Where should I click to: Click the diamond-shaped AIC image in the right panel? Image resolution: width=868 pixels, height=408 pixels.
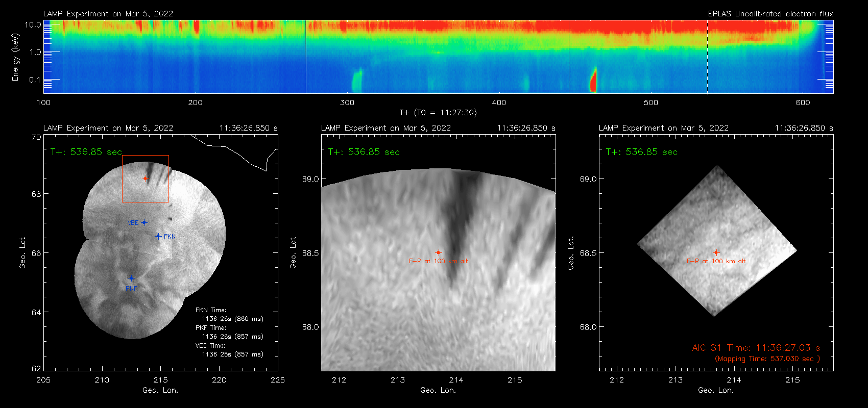coord(717,241)
